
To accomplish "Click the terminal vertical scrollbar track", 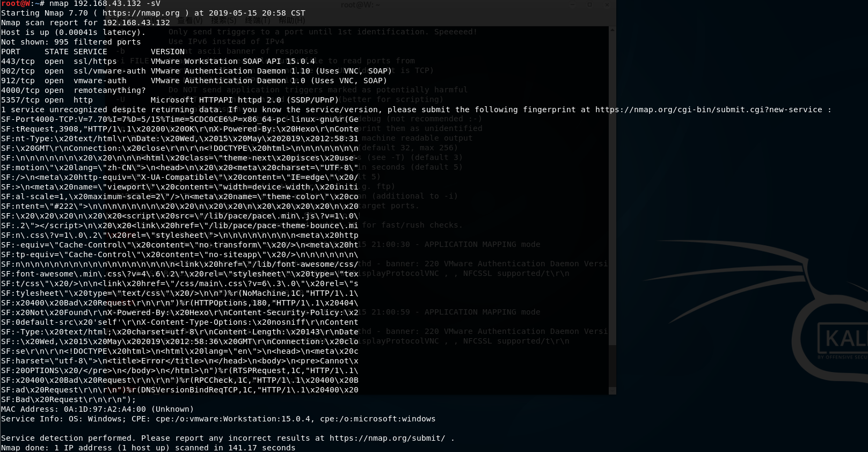I will point(612,215).
